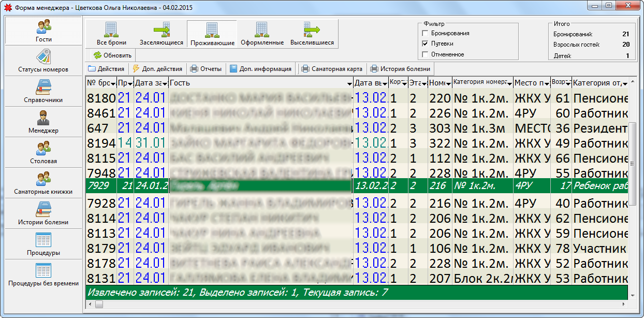
Task: Show Заселяющиеся guests list
Action: click(x=162, y=34)
